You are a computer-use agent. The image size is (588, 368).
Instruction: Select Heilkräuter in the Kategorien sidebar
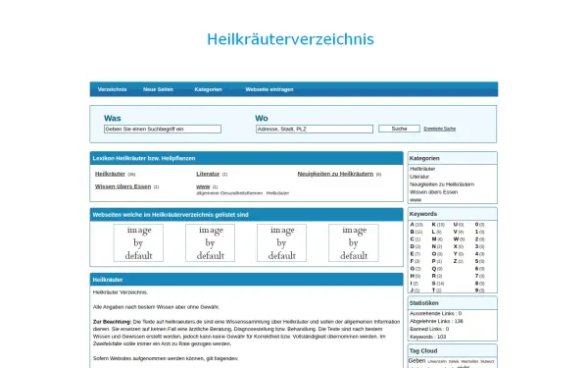[x=422, y=169]
